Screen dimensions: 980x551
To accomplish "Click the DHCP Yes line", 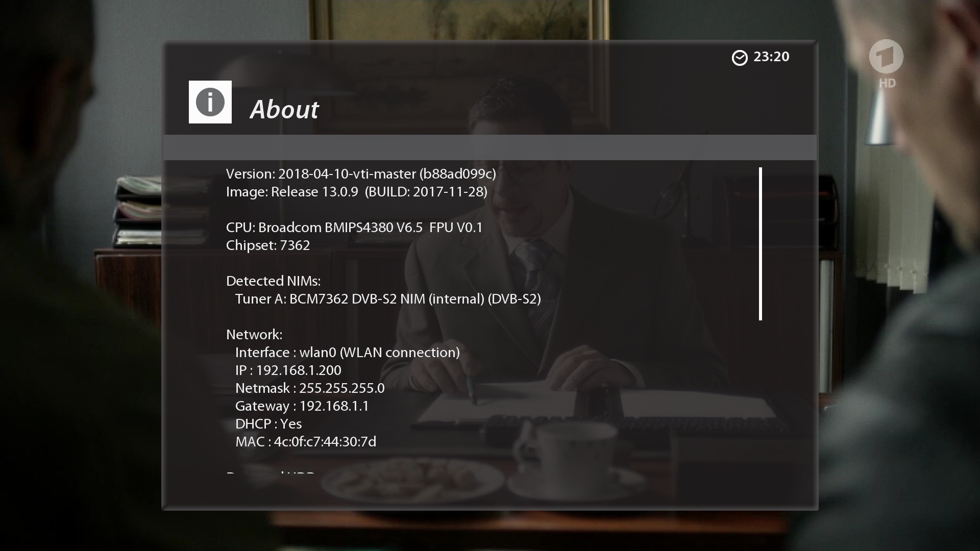I will (x=268, y=424).
